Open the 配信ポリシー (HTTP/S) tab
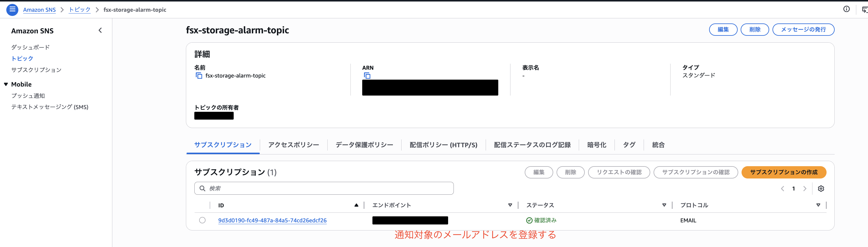 tap(443, 145)
